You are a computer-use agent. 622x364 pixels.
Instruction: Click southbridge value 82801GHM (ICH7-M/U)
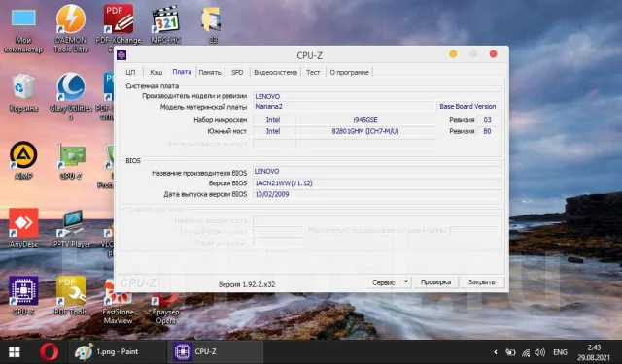click(x=365, y=131)
